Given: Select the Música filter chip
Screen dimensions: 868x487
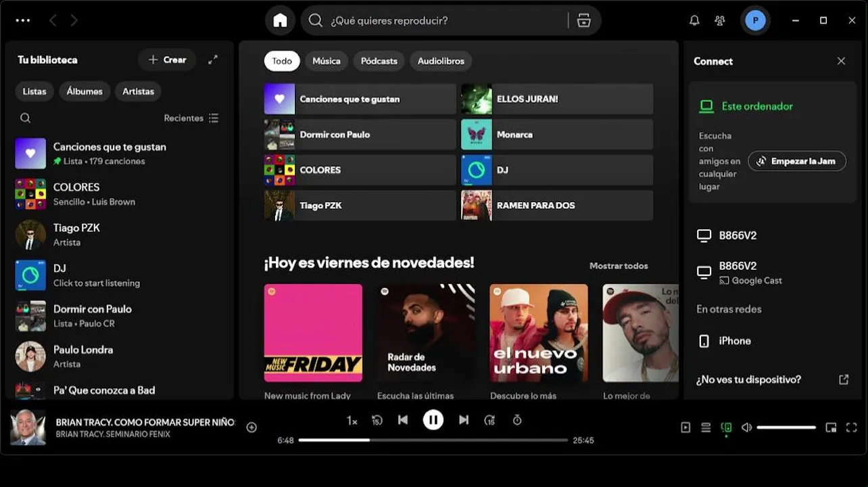Looking at the screenshot, I should (x=327, y=61).
